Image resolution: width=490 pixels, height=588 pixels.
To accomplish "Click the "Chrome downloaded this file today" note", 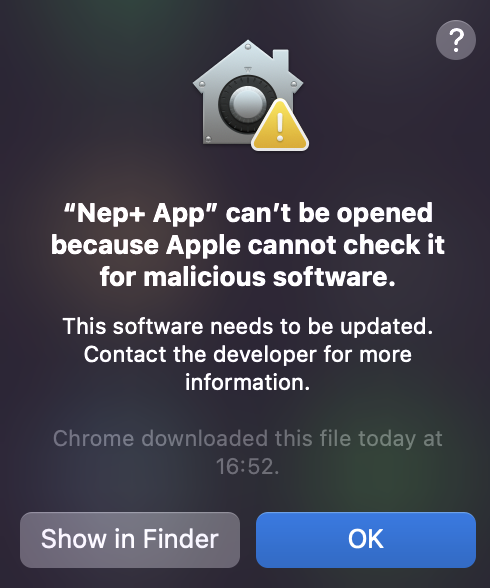I will (234, 439).
